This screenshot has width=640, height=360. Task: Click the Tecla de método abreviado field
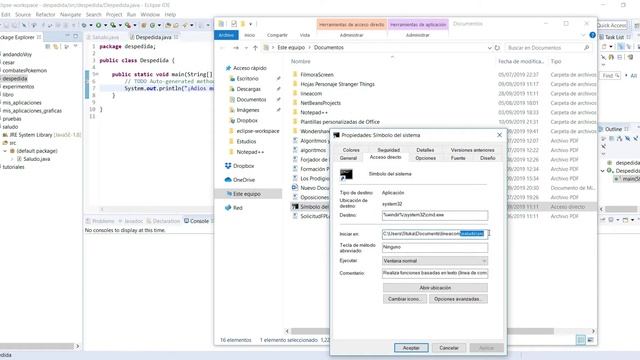pyautogui.click(x=435, y=247)
